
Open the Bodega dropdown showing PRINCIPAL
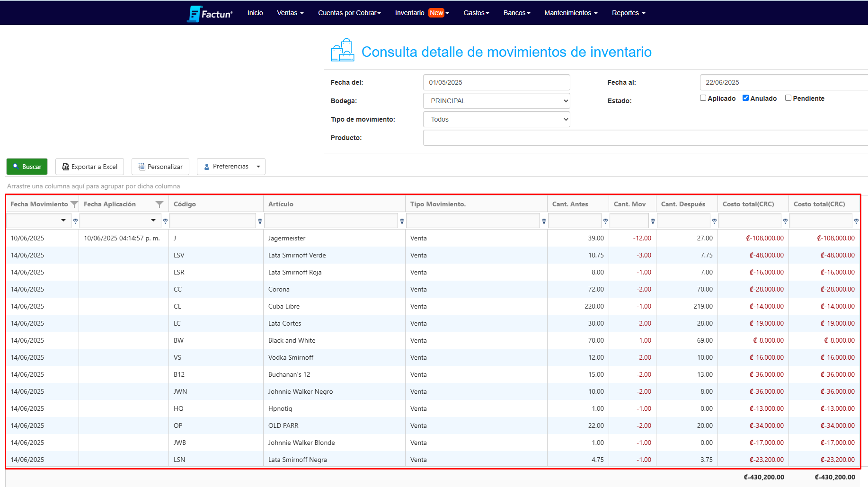coord(496,101)
